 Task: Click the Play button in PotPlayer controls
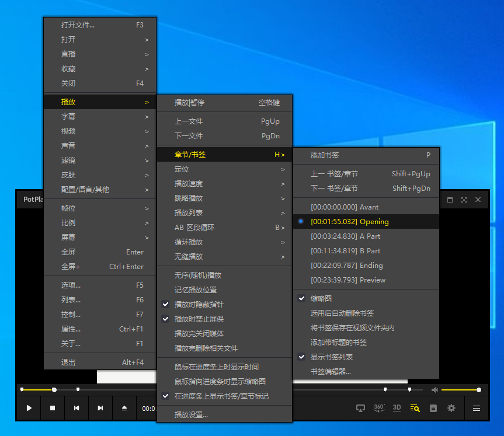[29, 408]
